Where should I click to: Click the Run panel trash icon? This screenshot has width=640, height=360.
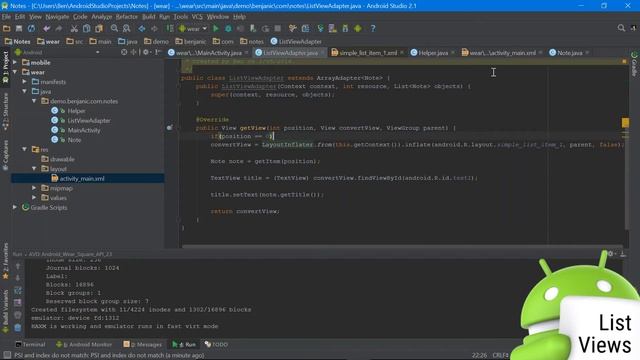pos(18,327)
